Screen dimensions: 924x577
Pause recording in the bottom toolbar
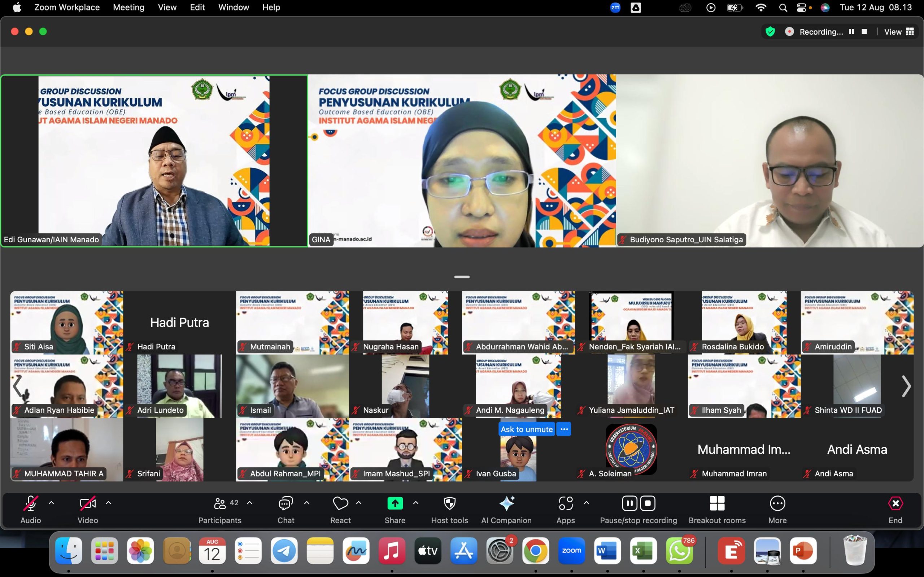pos(629,503)
